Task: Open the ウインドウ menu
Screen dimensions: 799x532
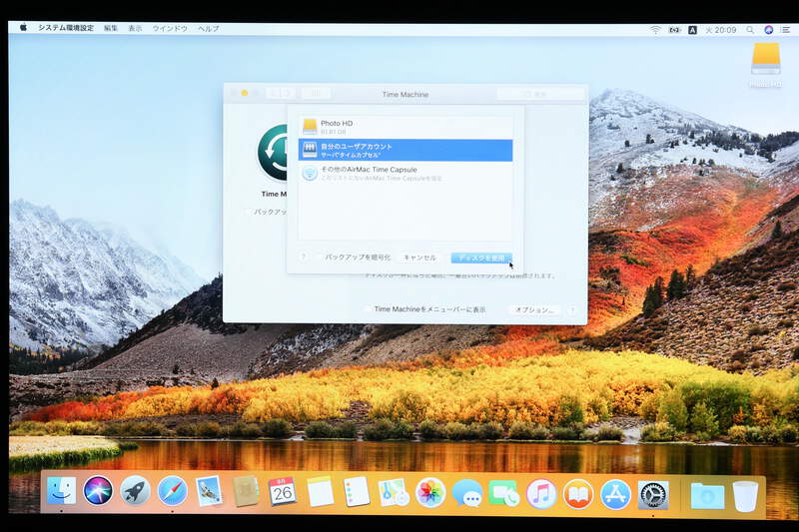Action: pyautogui.click(x=170, y=28)
